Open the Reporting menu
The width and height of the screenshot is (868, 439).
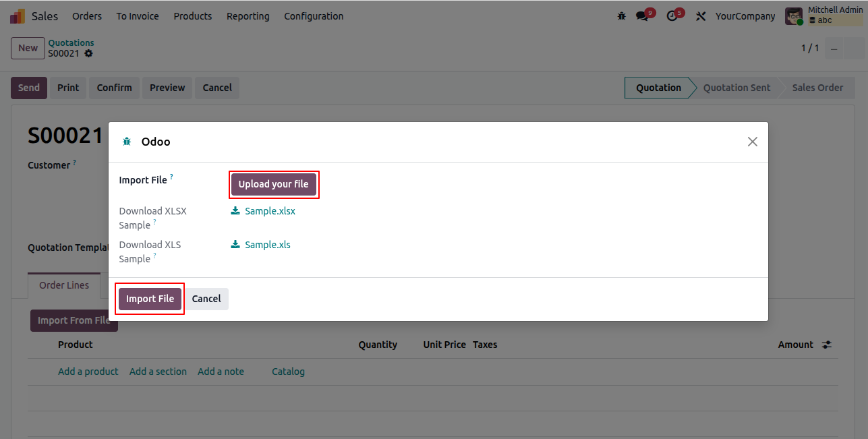pyautogui.click(x=248, y=16)
